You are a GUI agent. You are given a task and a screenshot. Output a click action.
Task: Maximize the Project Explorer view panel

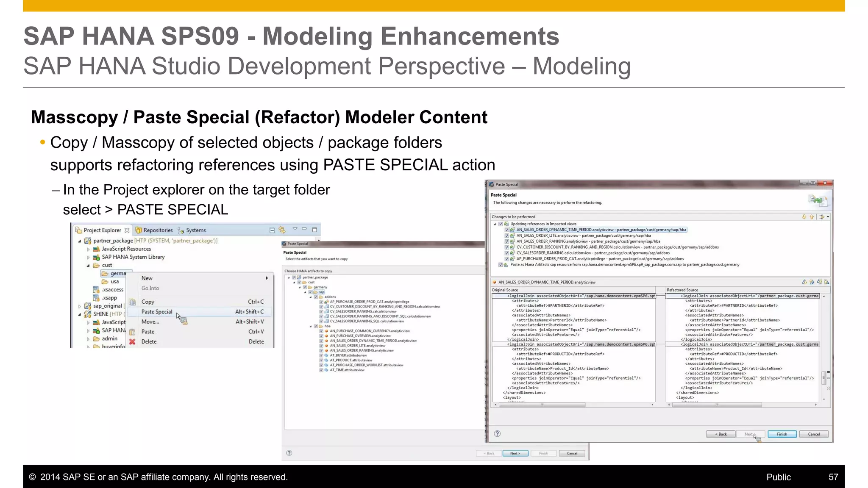(x=314, y=230)
